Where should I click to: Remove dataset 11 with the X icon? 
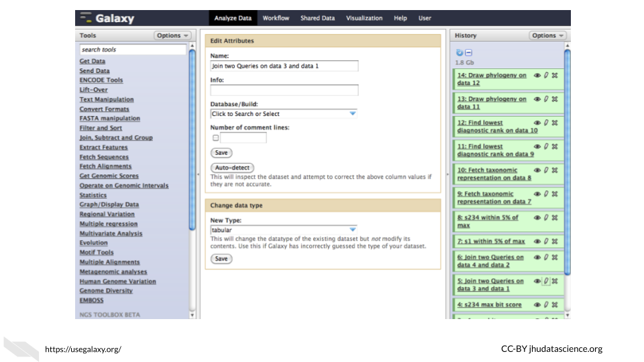pyautogui.click(x=555, y=147)
